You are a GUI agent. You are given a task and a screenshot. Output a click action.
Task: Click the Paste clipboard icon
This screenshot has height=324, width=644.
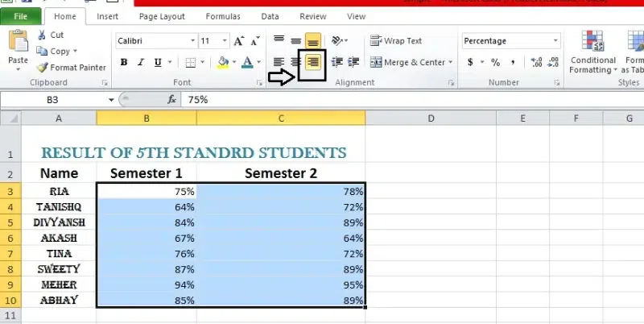(x=18, y=41)
